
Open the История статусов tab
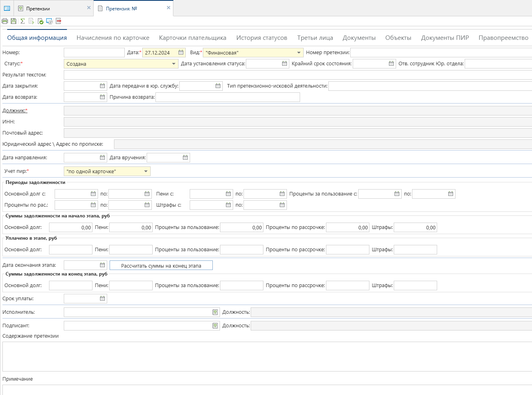pyautogui.click(x=262, y=38)
